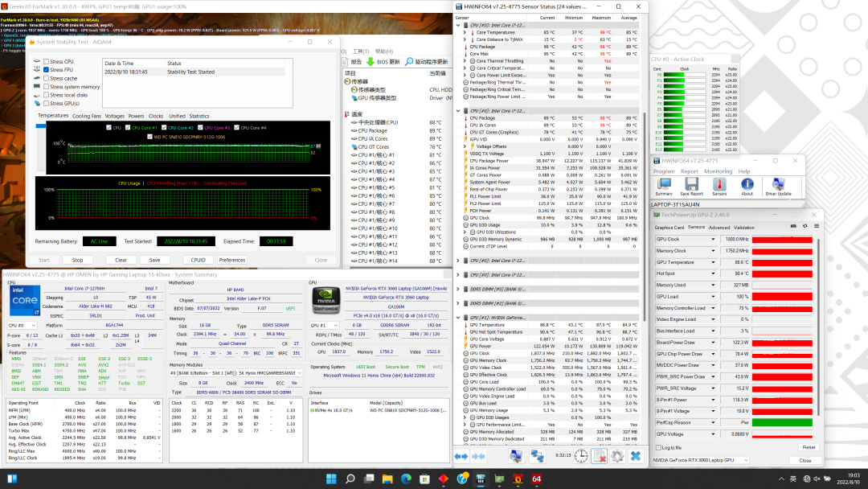Image resolution: width=868 pixels, height=489 pixels.
Task: Open the Monitoring menu in HWiNFO64
Action: point(718,171)
